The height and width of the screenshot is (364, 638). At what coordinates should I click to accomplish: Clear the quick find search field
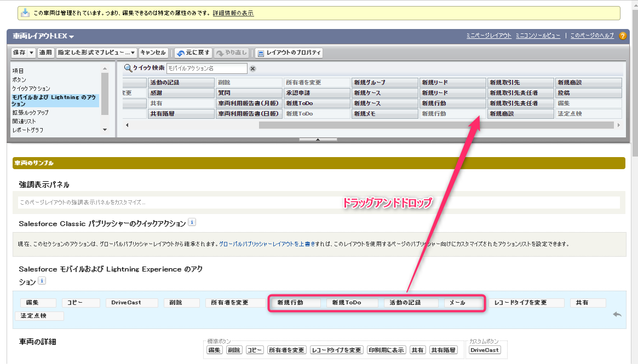pyautogui.click(x=252, y=69)
